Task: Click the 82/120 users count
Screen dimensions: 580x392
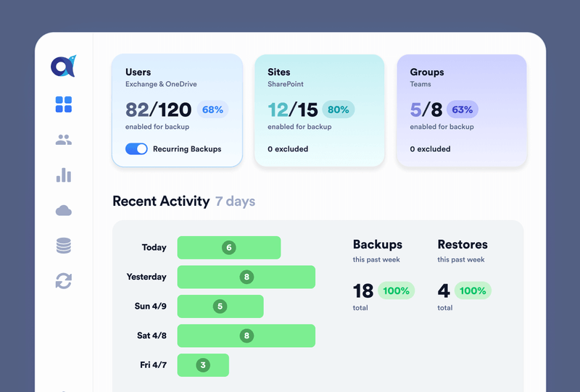Action: (x=158, y=109)
